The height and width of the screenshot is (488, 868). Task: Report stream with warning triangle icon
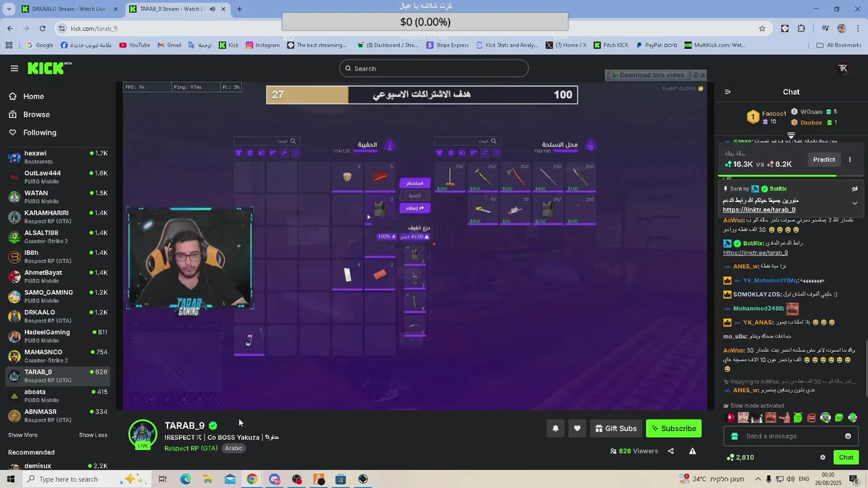692,451
